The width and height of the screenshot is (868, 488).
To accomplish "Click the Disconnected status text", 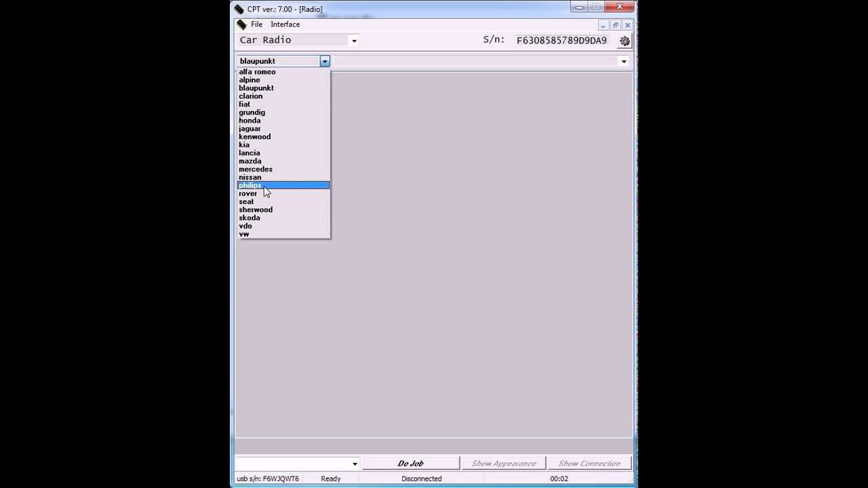I will pyautogui.click(x=421, y=479).
